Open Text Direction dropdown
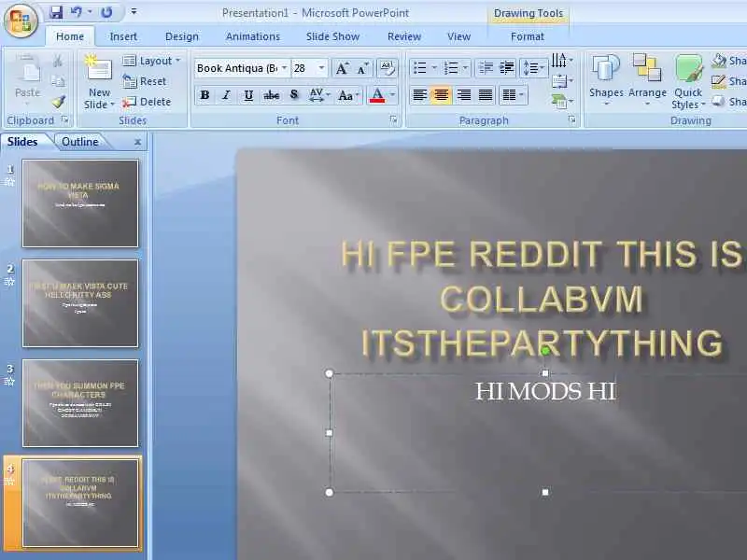 coord(563,61)
